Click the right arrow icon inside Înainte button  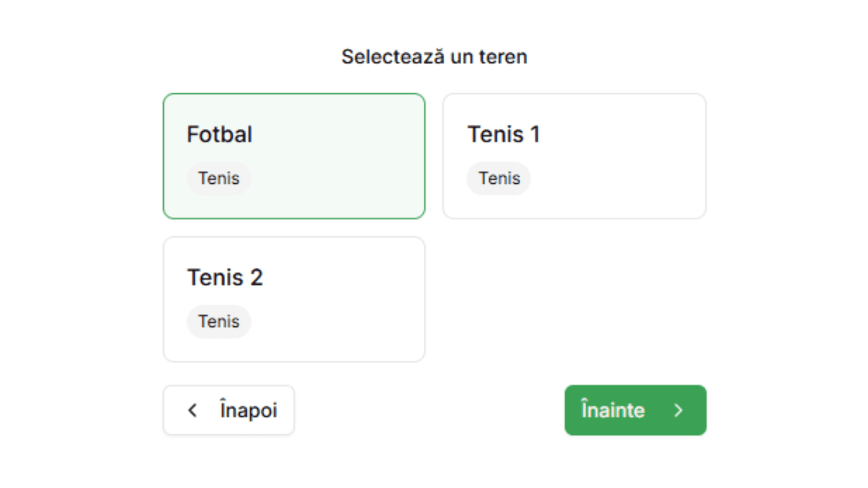[x=679, y=410]
